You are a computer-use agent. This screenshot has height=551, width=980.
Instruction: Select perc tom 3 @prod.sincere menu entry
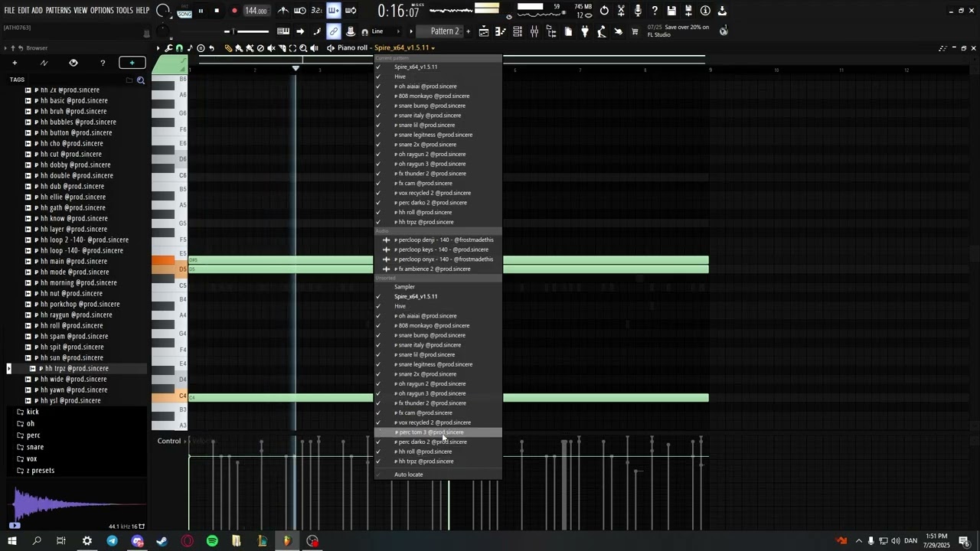click(438, 432)
